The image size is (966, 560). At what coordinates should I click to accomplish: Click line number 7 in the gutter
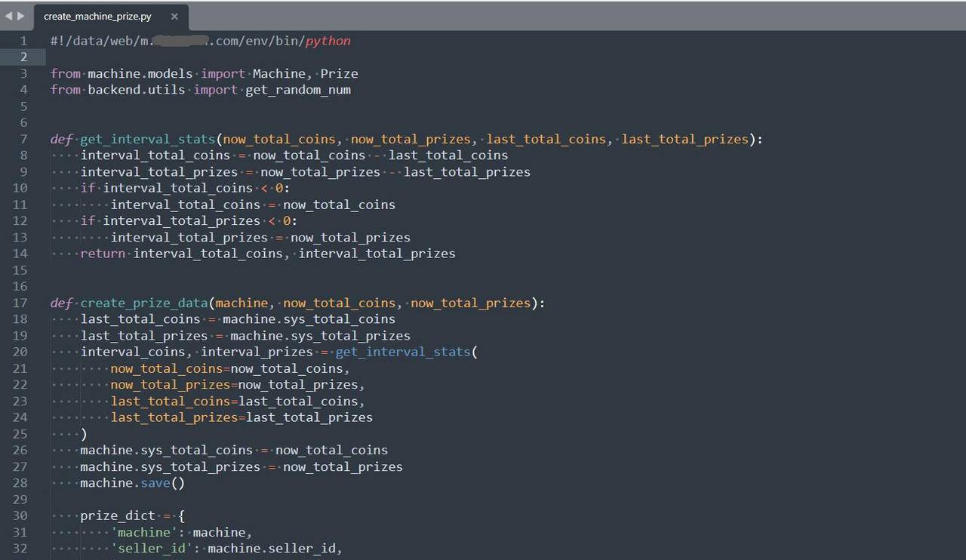[23, 139]
